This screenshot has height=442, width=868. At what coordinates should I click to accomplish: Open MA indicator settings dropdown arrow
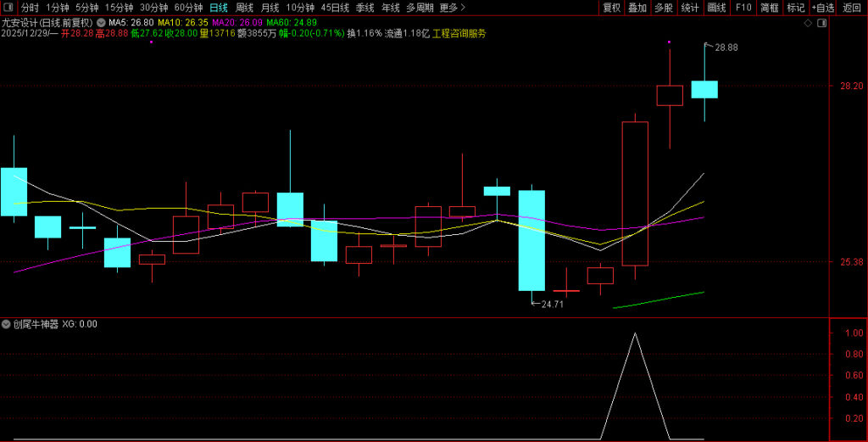[102, 23]
